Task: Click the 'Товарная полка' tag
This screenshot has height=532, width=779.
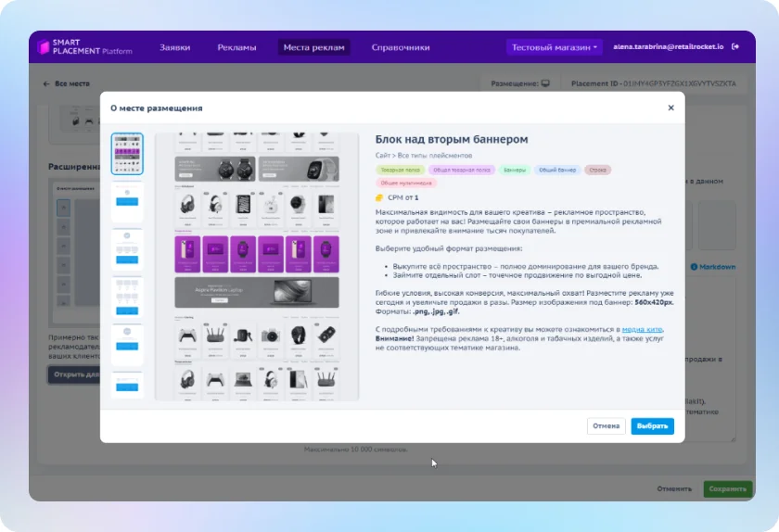Action: [399, 170]
